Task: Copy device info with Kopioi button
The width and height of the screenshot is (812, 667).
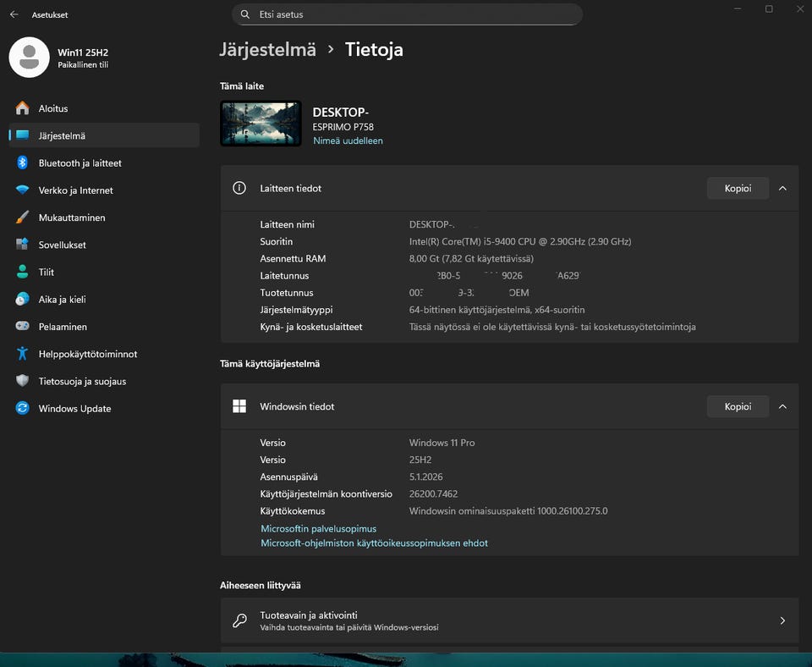Action: click(x=738, y=189)
